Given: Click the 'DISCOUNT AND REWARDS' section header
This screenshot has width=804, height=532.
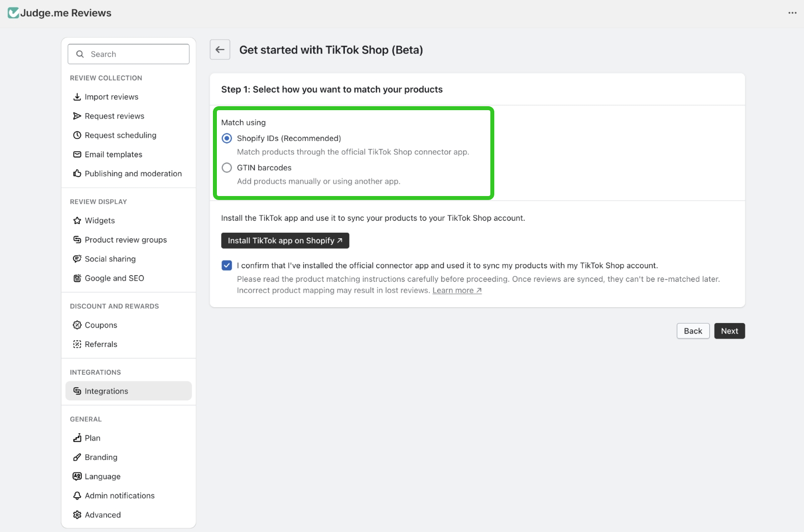Looking at the screenshot, I should (x=115, y=306).
